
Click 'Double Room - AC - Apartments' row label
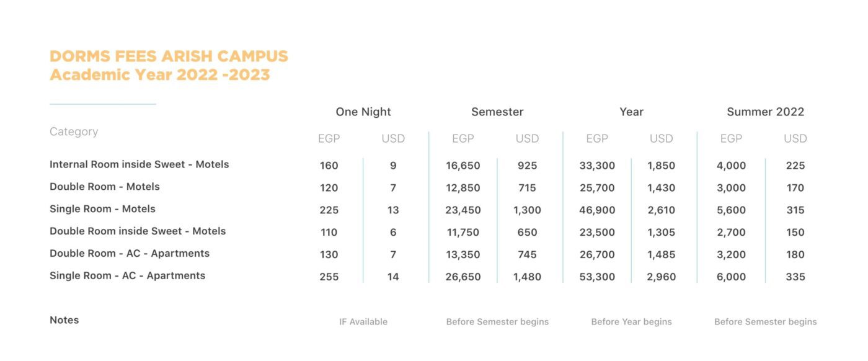(130, 254)
